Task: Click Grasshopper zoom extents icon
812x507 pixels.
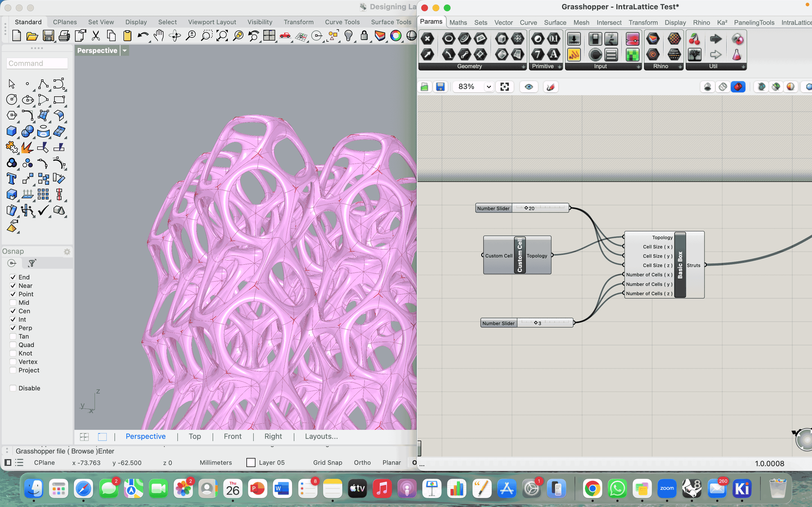Action: (x=504, y=87)
